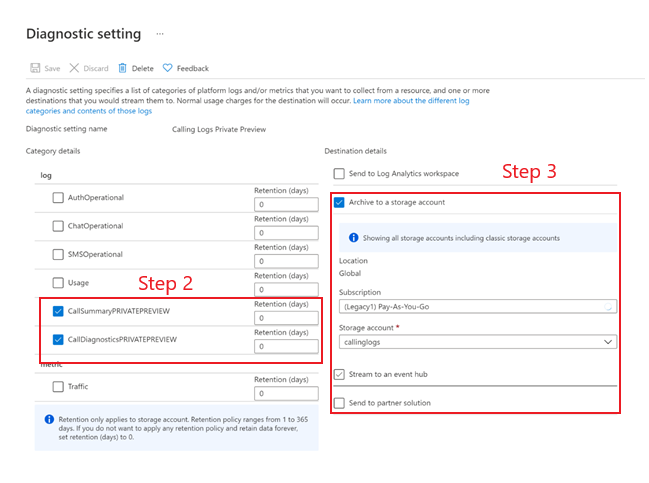Click the Save floppy disk icon
This screenshot has width=649, height=483.
point(35,68)
